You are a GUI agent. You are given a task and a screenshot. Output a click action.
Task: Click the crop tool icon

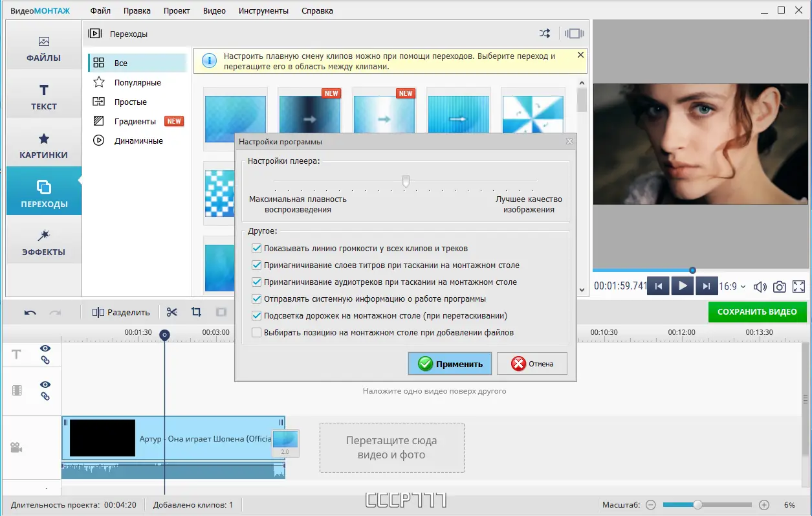click(x=196, y=312)
